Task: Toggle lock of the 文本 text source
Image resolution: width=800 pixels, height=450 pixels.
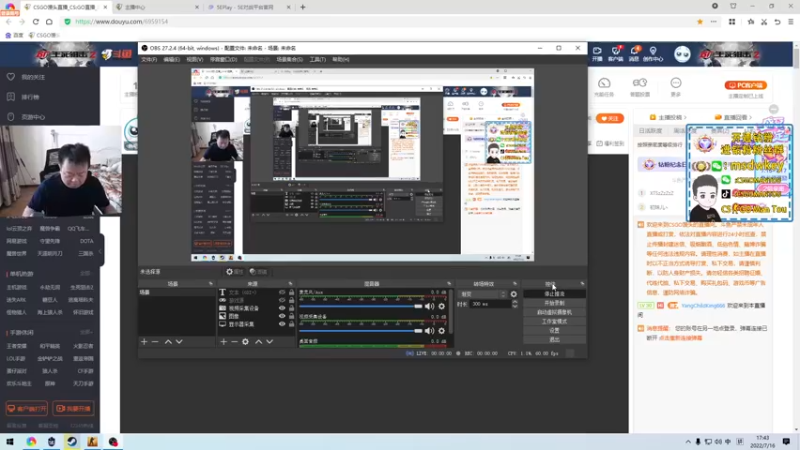Action: coord(291,292)
